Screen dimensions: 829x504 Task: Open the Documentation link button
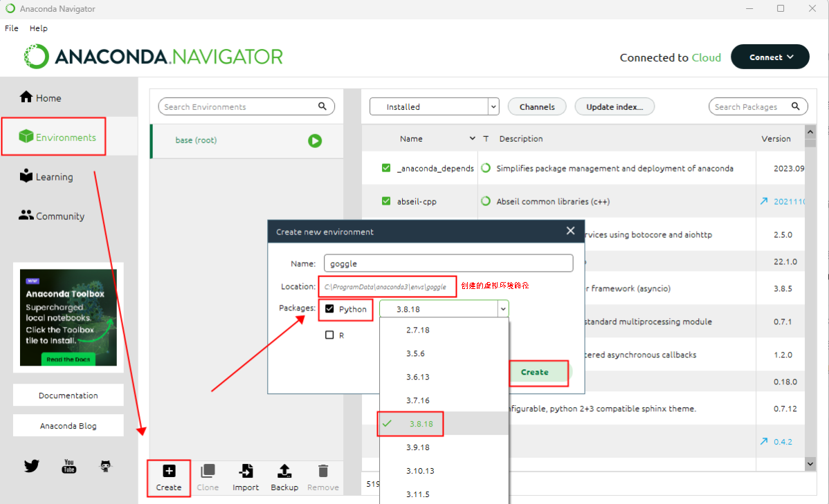pos(69,395)
